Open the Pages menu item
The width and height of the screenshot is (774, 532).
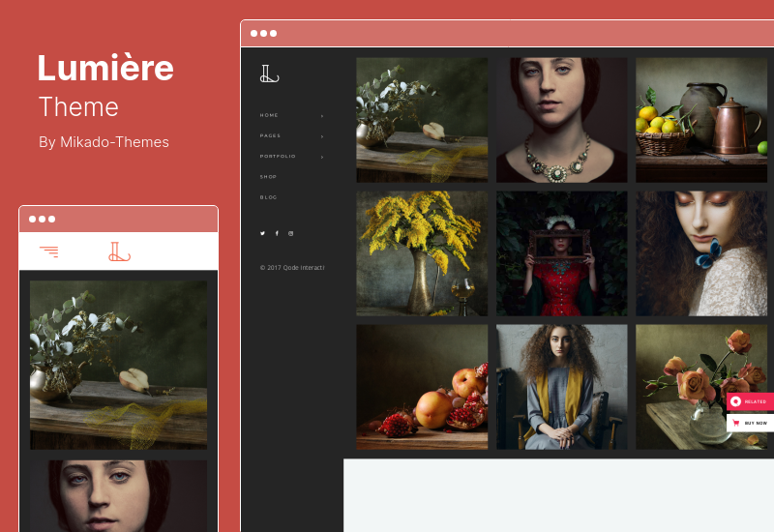[270, 135]
